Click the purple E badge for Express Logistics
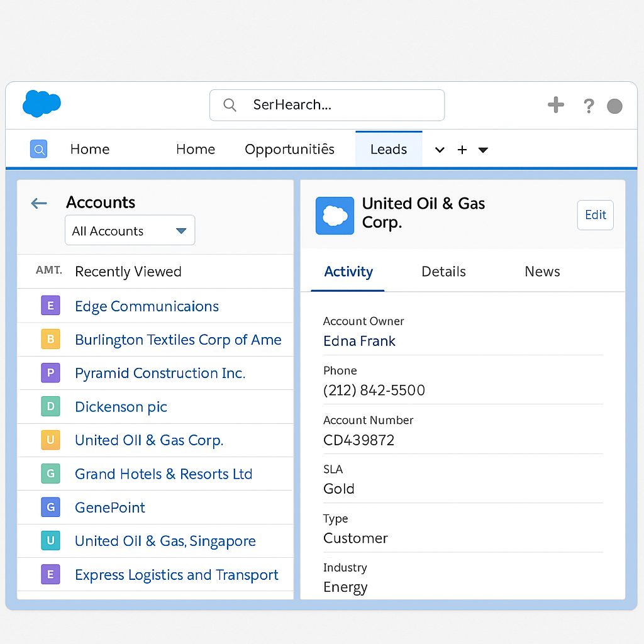The width and height of the screenshot is (644, 644). coord(50,574)
